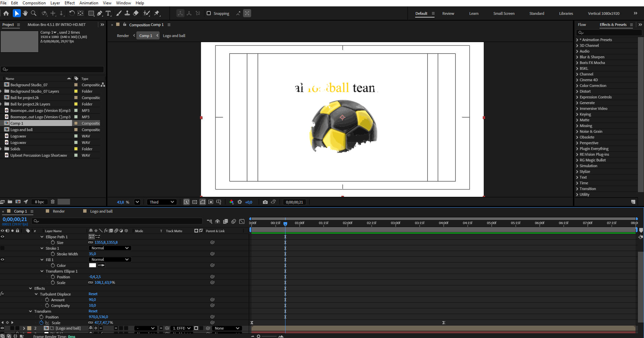Viewport: 644px width, 338px height.
Task: Open the Composition menu
Action: [34, 3]
